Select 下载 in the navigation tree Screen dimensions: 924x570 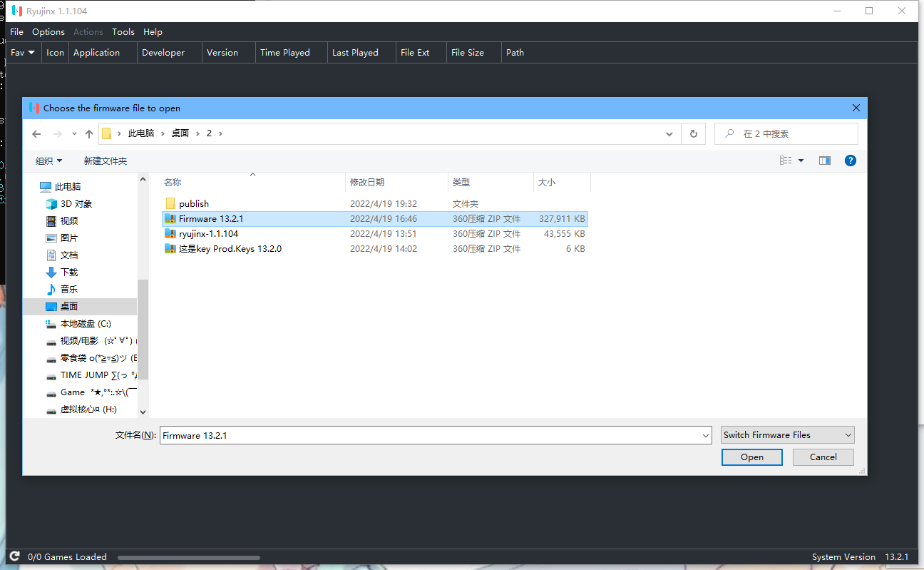pyautogui.click(x=69, y=273)
